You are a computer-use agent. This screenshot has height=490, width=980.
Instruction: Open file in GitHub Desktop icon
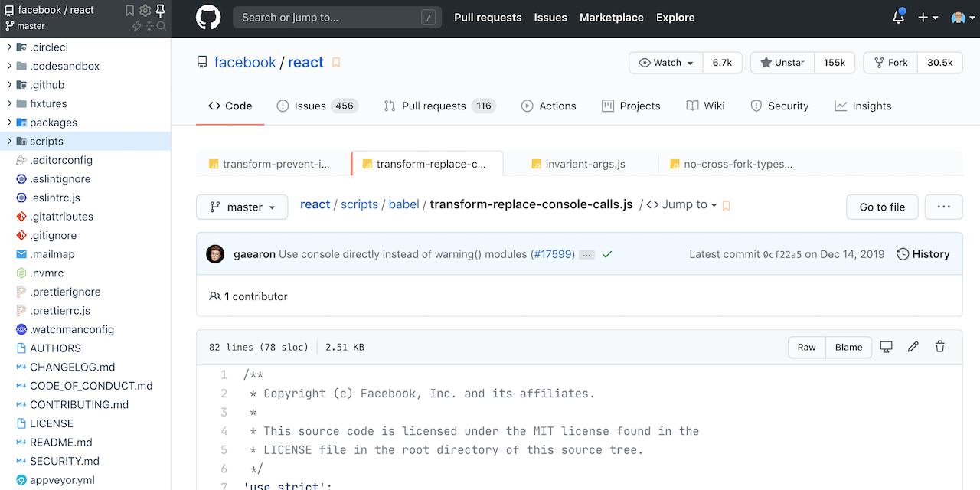pyautogui.click(x=886, y=347)
